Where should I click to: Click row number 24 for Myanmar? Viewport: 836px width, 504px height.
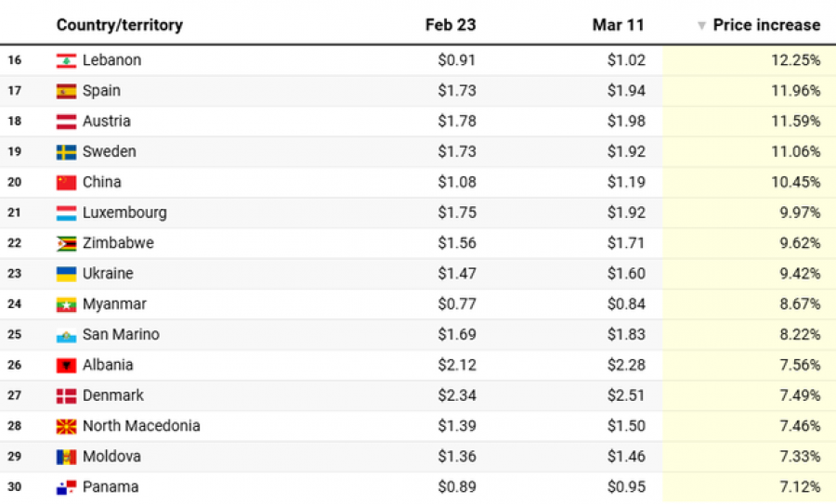(x=14, y=304)
